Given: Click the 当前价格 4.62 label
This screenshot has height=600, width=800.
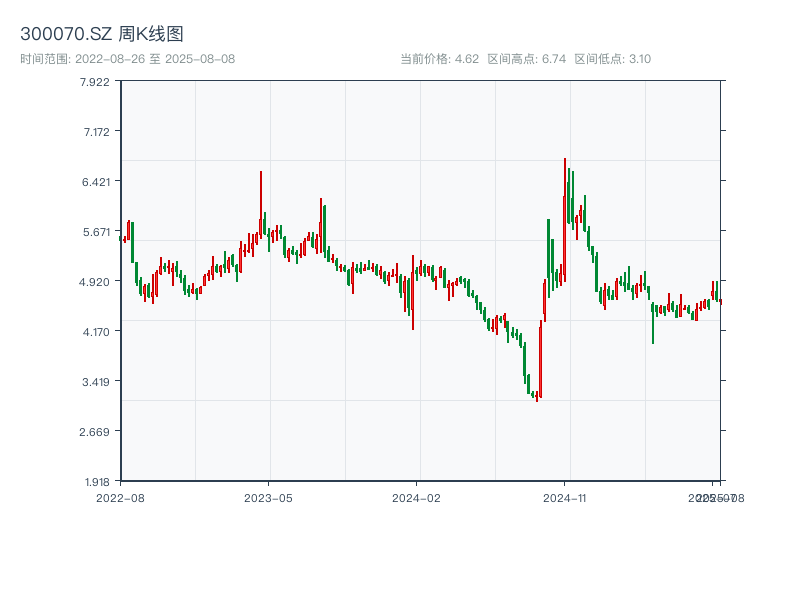Looking at the screenshot, I should pos(439,59).
